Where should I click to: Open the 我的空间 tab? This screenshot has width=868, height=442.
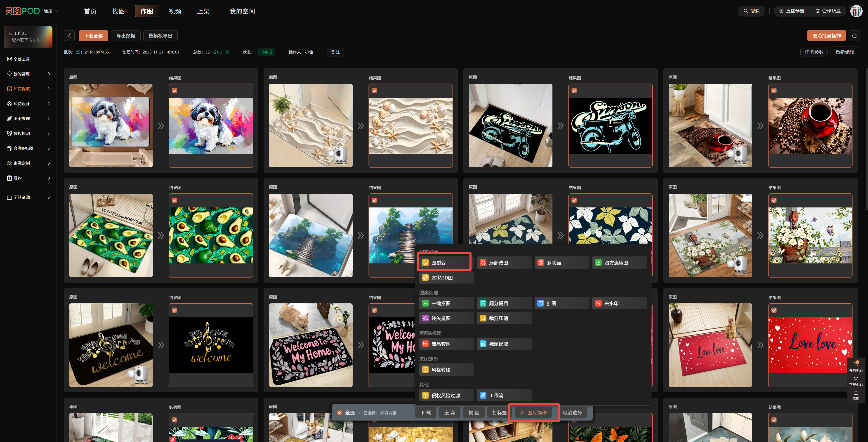tap(242, 11)
